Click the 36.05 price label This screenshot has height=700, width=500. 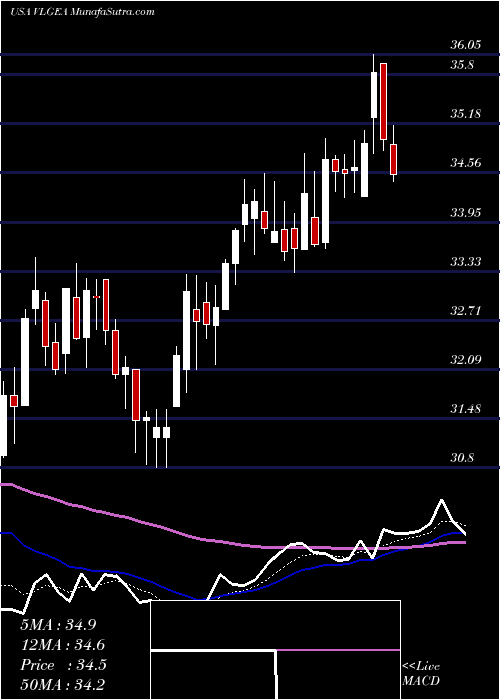tap(465, 45)
